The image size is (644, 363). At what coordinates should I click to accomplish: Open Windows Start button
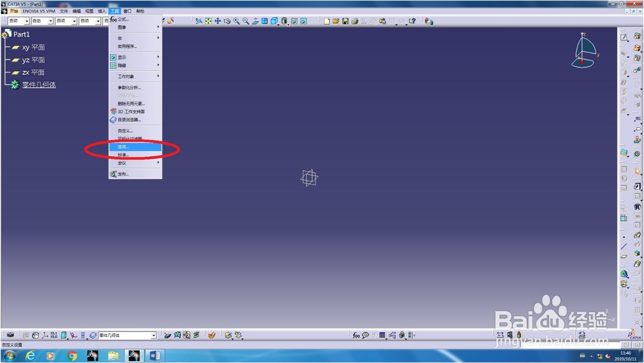[x=10, y=356]
